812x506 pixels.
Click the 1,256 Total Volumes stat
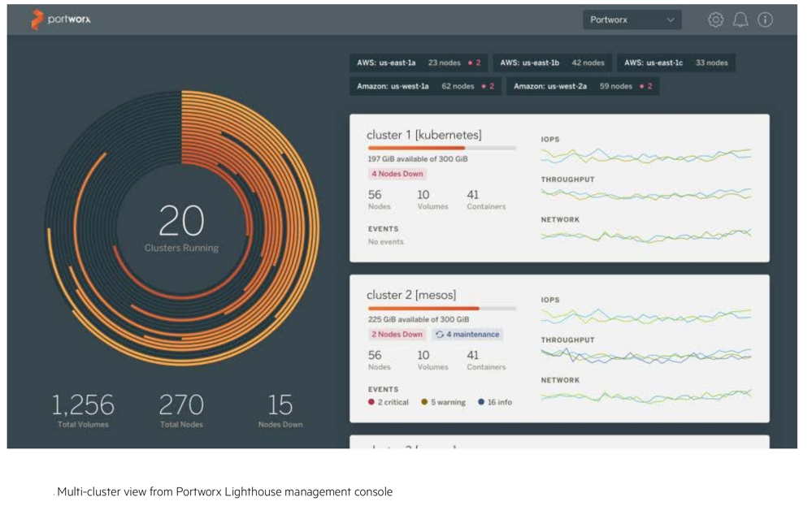(83, 411)
